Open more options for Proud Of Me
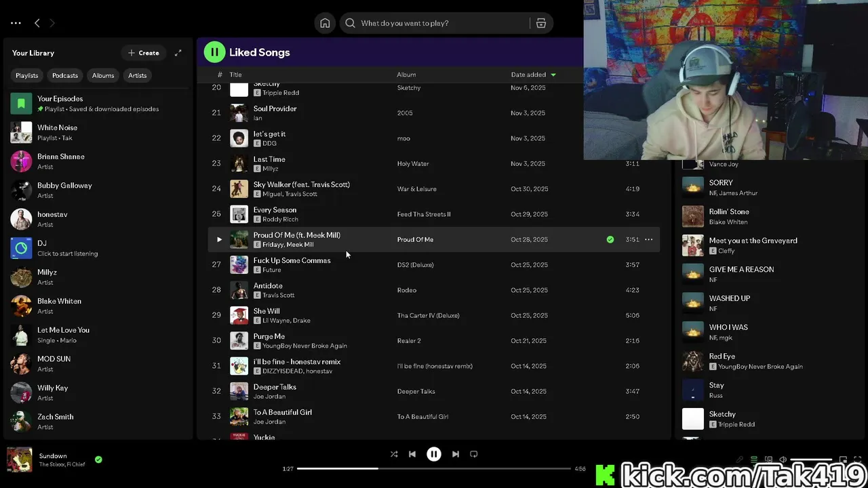The width and height of the screenshot is (868, 488). [x=649, y=239]
